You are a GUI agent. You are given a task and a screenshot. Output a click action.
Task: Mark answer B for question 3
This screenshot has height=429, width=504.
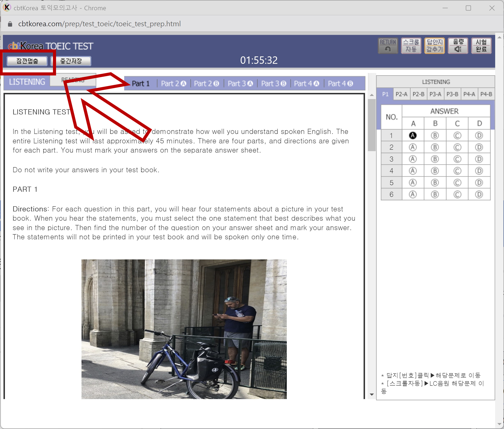pyautogui.click(x=435, y=159)
